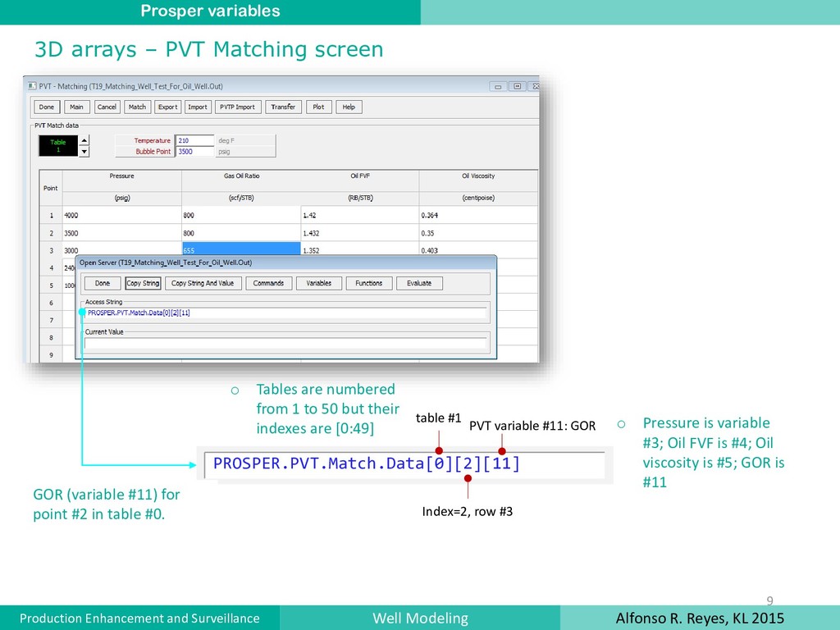Viewport: 840px width, 630px height.
Task: Click the Oil FVF column header
Action: click(x=360, y=181)
